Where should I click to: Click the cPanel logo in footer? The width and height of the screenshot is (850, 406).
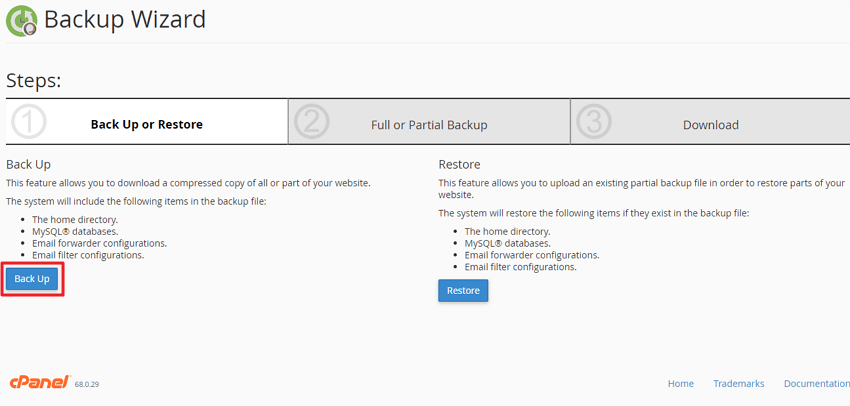click(40, 382)
